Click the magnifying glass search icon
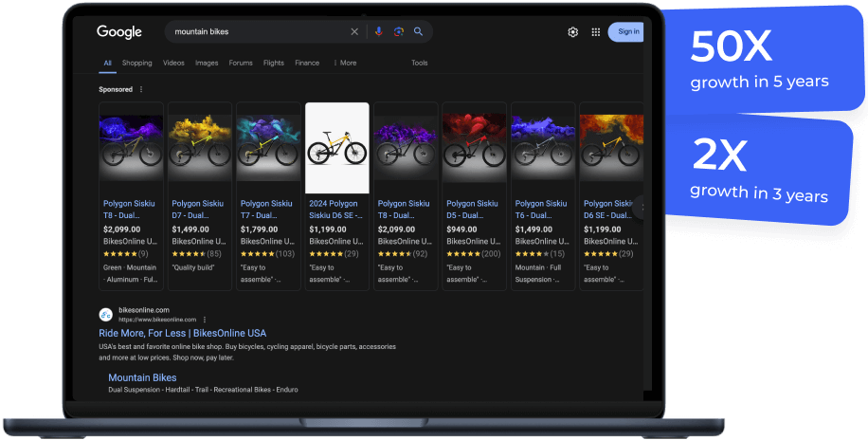 [418, 31]
